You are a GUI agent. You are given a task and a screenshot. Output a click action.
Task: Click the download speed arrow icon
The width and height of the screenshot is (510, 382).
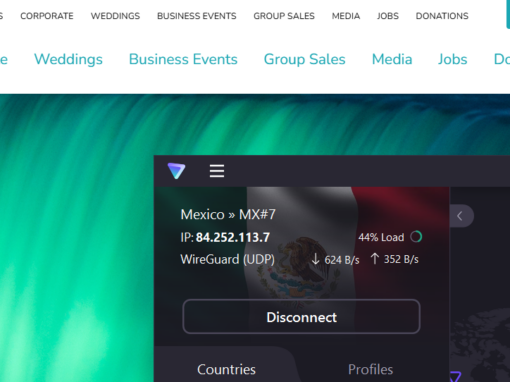pyautogui.click(x=315, y=259)
